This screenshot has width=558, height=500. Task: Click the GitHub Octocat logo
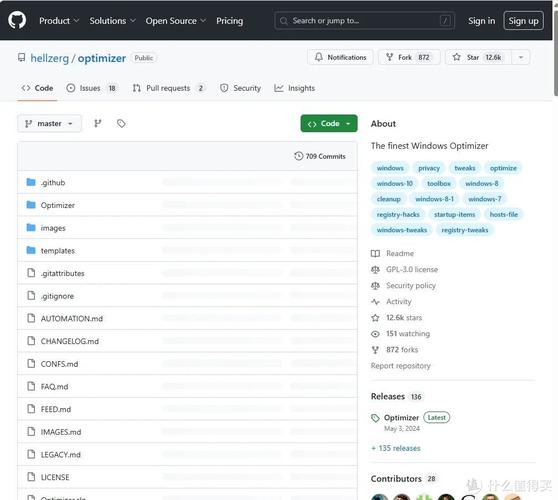pyautogui.click(x=17, y=20)
